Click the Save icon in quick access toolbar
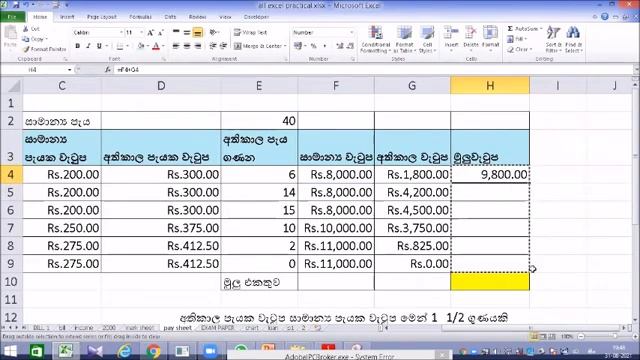The width and height of the screenshot is (640, 360). 16,5
